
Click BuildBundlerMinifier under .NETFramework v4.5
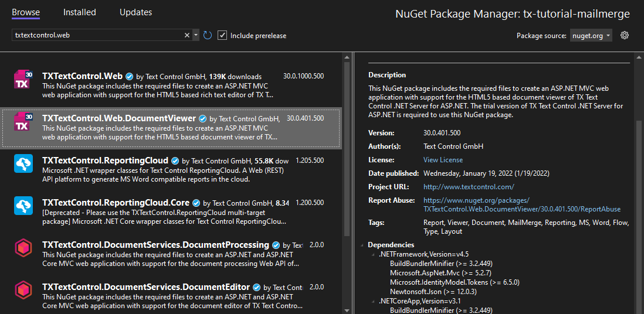pyautogui.click(x=441, y=264)
